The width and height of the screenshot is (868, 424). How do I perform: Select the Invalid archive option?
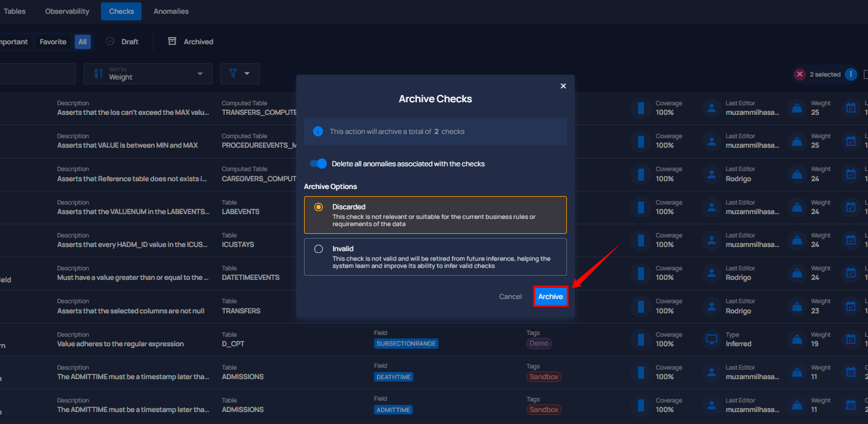pyautogui.click(x=435, y=257)
